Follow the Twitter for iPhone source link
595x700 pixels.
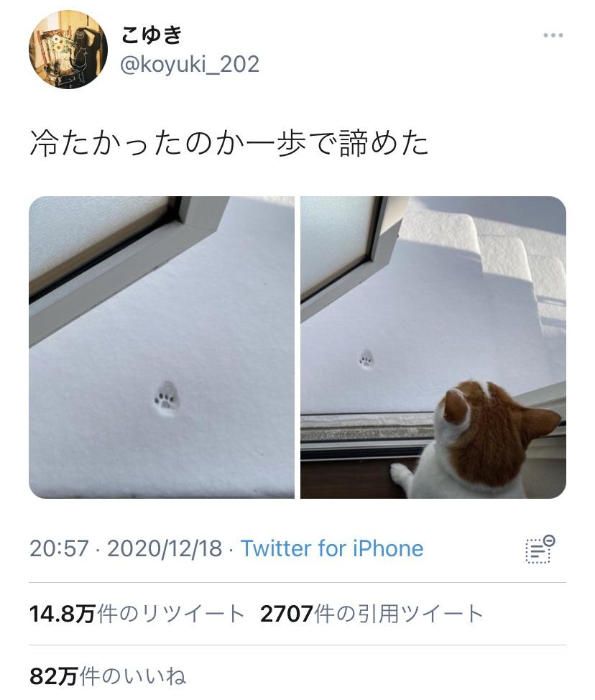pyautogui.click(x=332, y=548)
